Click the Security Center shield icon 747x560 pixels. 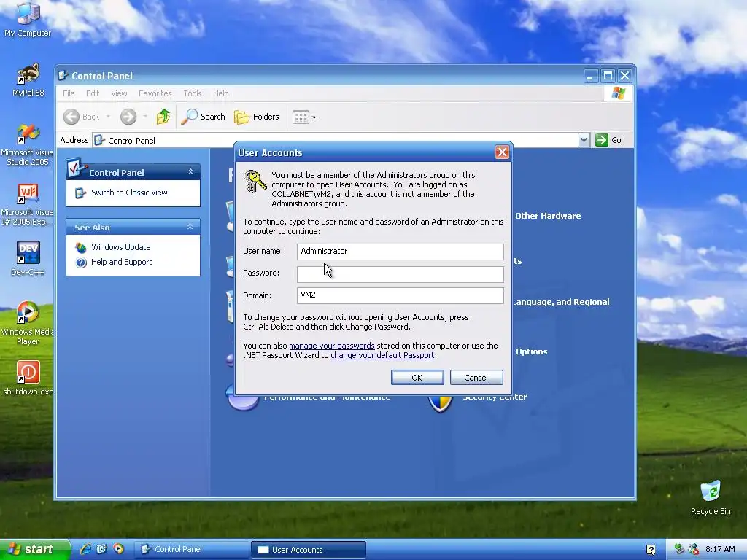[x=440, y=404]
